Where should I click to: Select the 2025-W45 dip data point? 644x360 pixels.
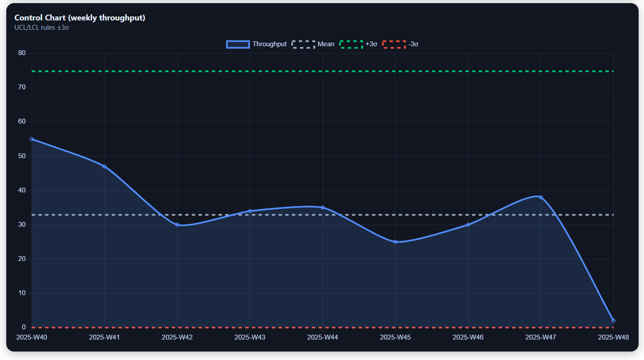tap(394, 241)
